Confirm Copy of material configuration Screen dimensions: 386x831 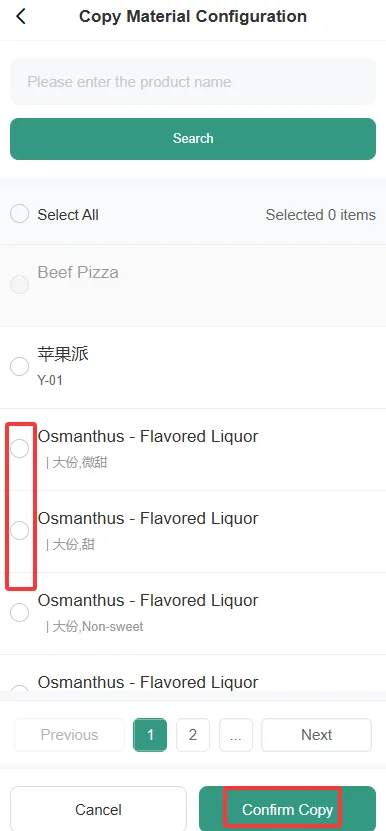(287, 809)
